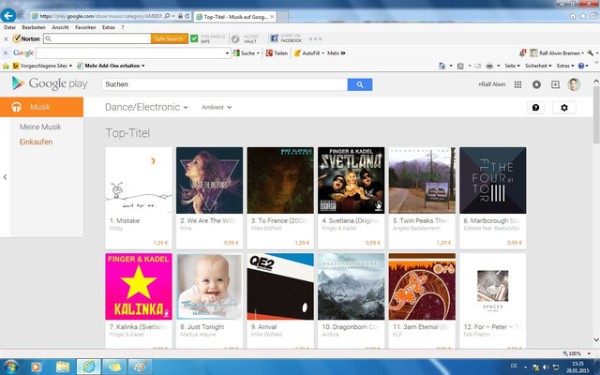
Task: Open Favoriten menu
Action: click(85, 27)
